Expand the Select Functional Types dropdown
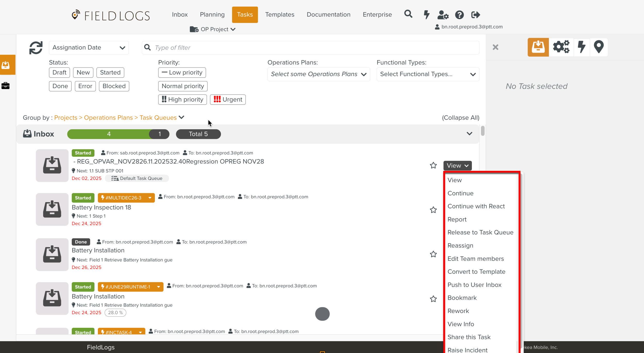The width and height of the screenshot is (644, 353). (428, 74)
